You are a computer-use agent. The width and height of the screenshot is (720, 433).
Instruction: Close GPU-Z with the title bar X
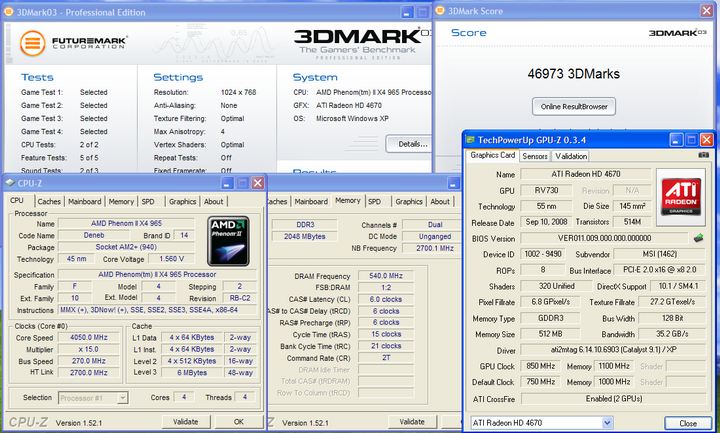point(706,140)
